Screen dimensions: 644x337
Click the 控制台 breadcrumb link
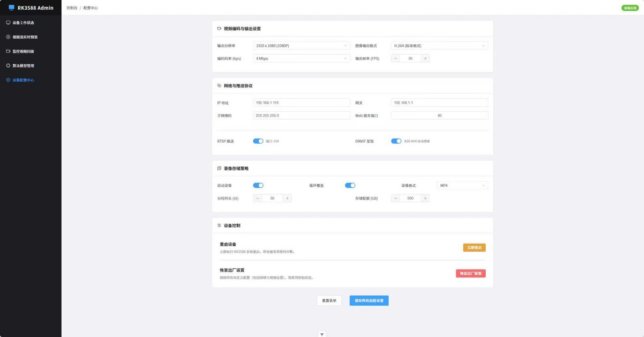(x=71, y=8)
